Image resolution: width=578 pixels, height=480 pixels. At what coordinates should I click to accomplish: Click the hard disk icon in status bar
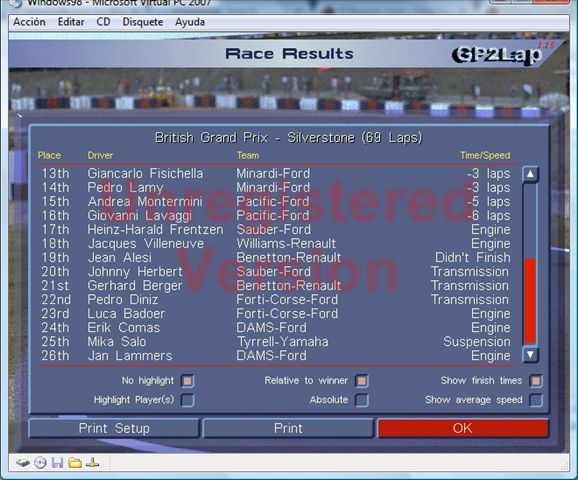pos(22,463)
